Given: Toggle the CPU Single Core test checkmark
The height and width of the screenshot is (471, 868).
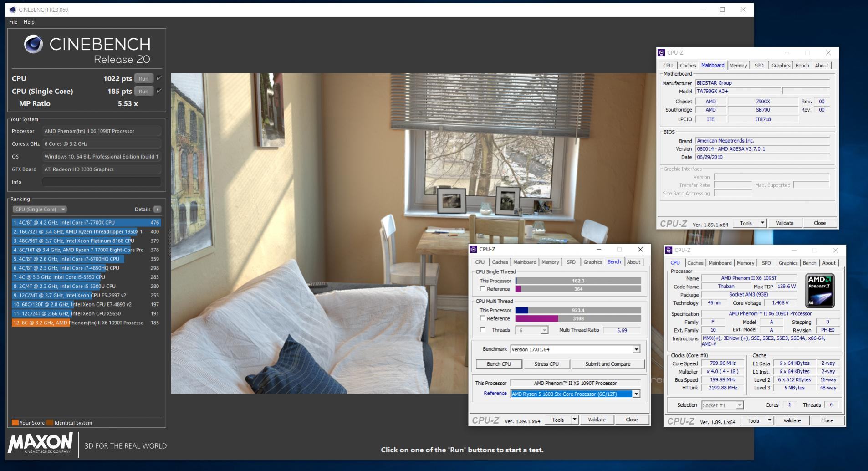Looking at the screenshot, I should (x=159, y=91).
